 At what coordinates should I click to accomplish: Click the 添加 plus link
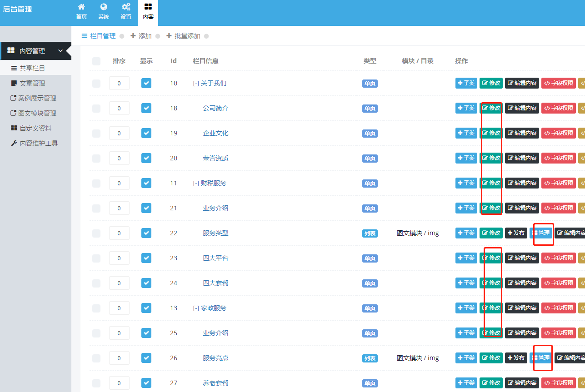[141, 36]
